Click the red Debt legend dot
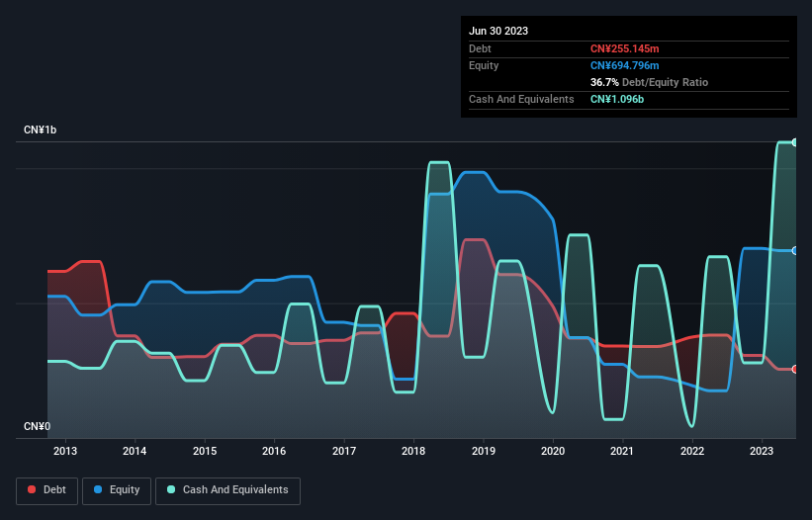This screenshot has width=812, height=520. (x=32, y=489)
